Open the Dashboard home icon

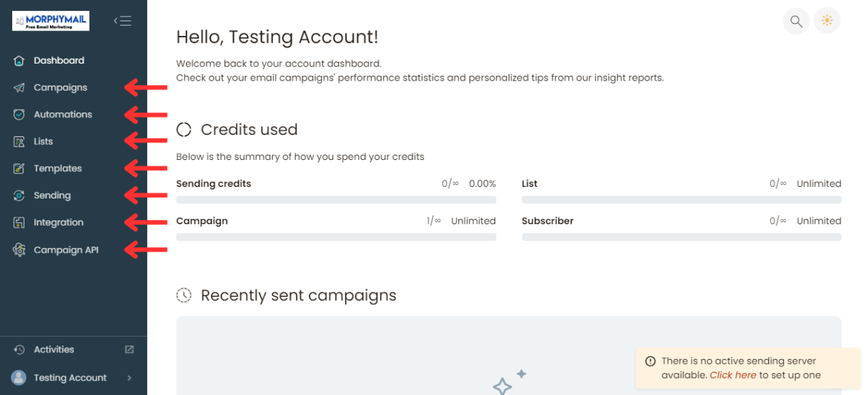(18, 60)
